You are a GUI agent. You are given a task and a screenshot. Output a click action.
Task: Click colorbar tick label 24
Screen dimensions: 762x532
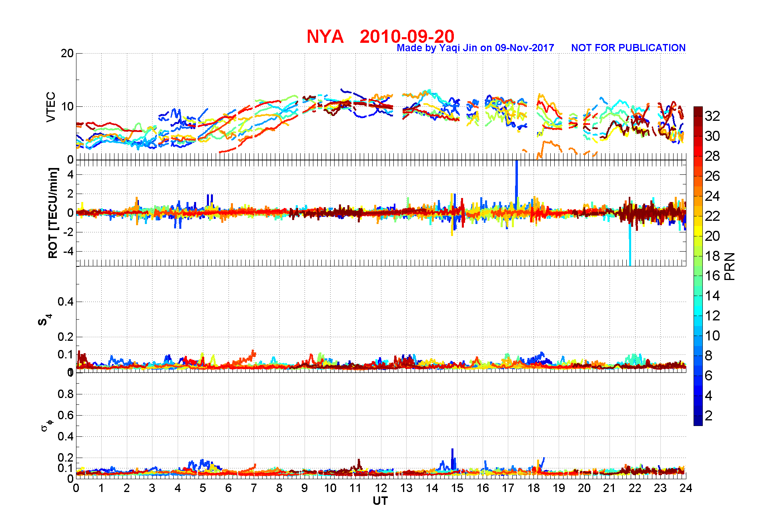(x=712, y=196)
